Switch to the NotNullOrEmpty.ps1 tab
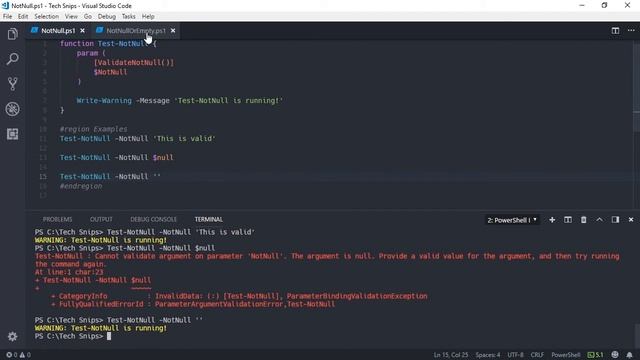The width and height of the screenshot is (640, 360). point(136,31)
